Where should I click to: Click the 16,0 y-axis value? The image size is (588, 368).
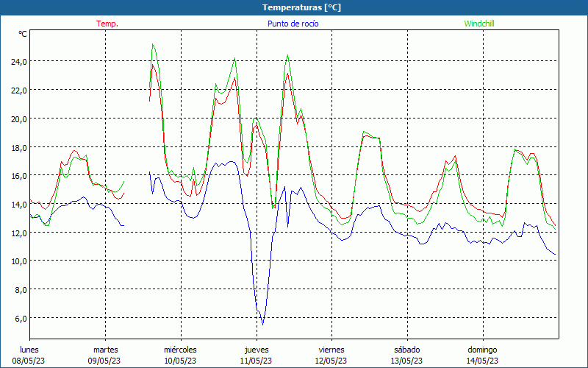(18, 176)
